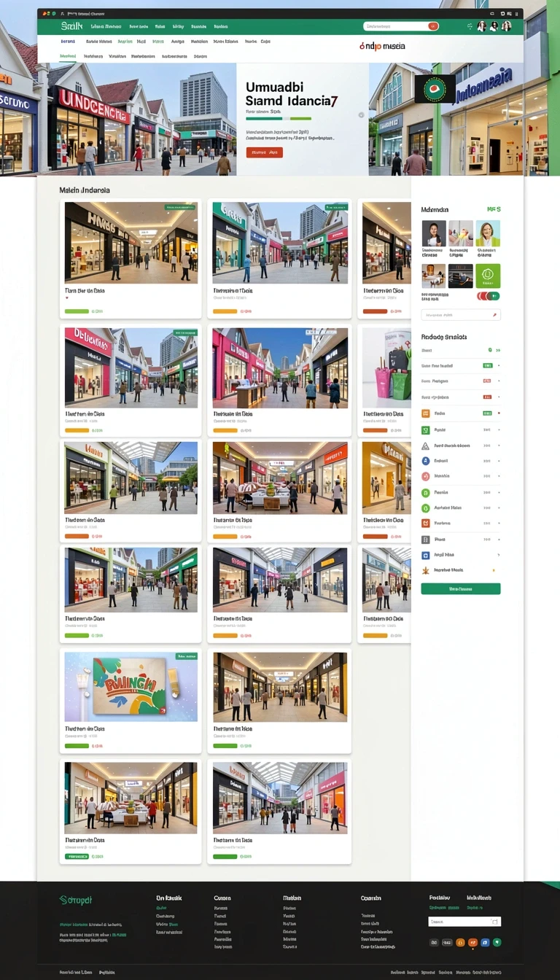This screenshot has width=560, height=980.
Task: Click orange progress bar on second top-row card
Action: tap(225, 311)
